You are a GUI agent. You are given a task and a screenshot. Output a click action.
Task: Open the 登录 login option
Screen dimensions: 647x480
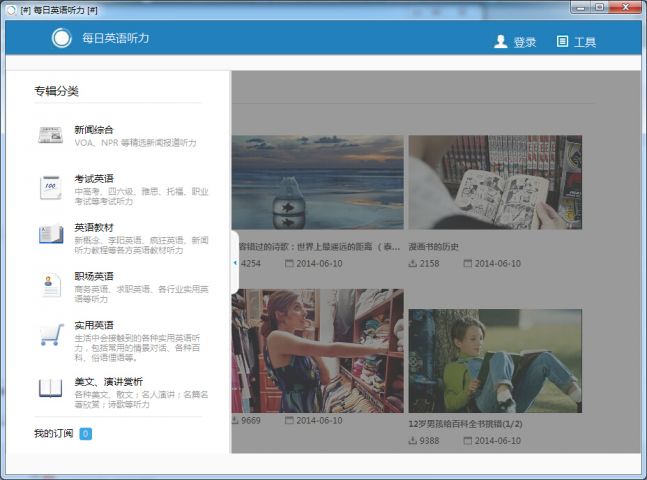(x=525, y=42)
